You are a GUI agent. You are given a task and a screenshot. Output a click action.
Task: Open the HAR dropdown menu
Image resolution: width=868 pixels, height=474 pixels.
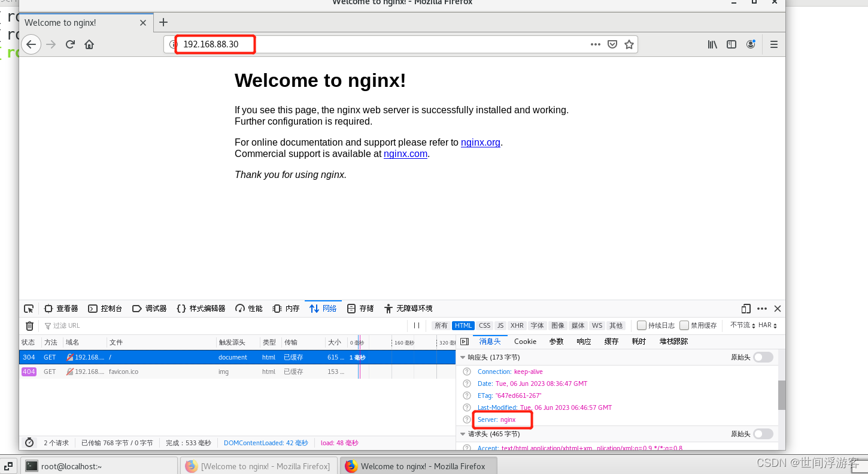click(768, 325)
